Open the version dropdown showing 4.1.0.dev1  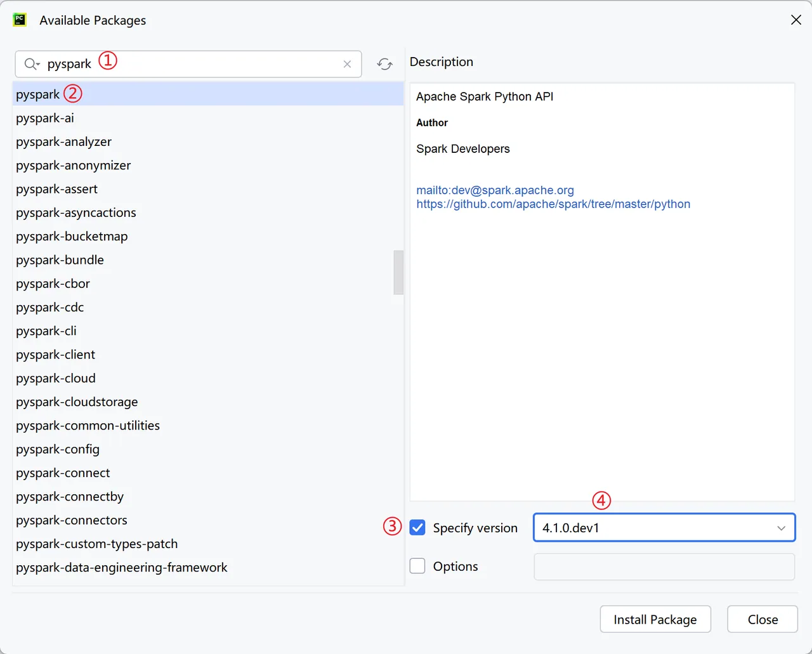664,528
